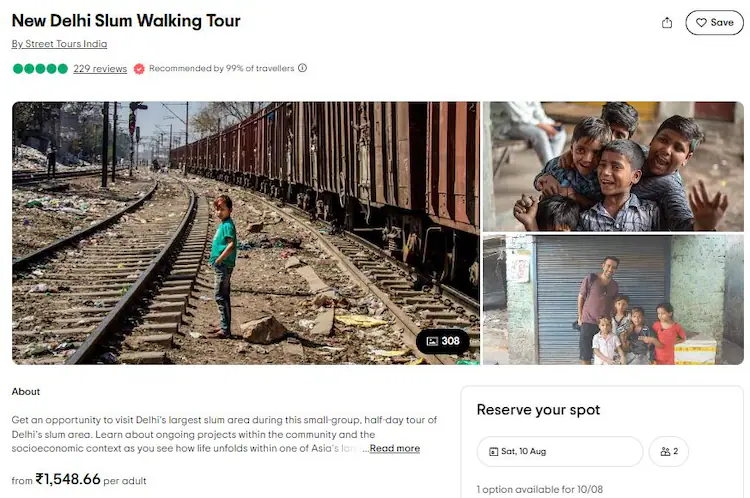This screenshot has height=498, width=750.
Task: Open photo of guide with children by shutter
Action: pos(613,299)
